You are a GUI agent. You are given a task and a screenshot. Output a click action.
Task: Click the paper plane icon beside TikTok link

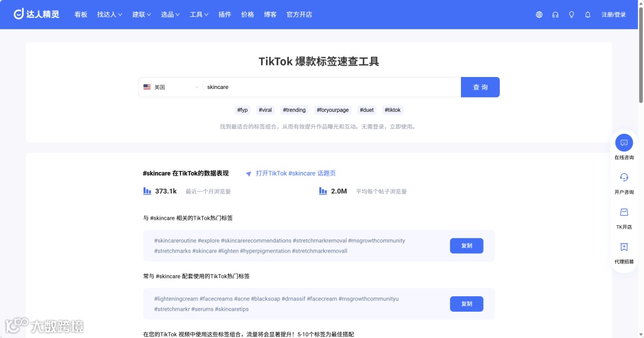248,174
